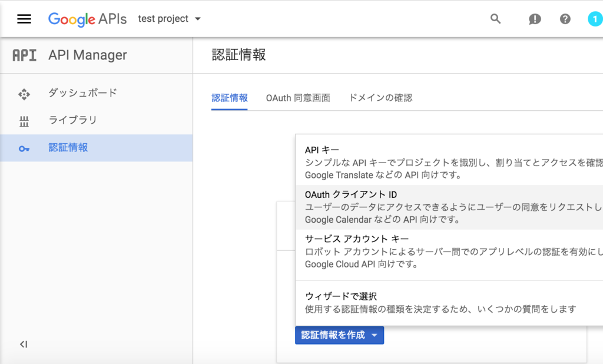Image resolution: width=603 pixels, height=364 pixels.
Task: Open the feedback alert icon
Action: coord(535,19)
